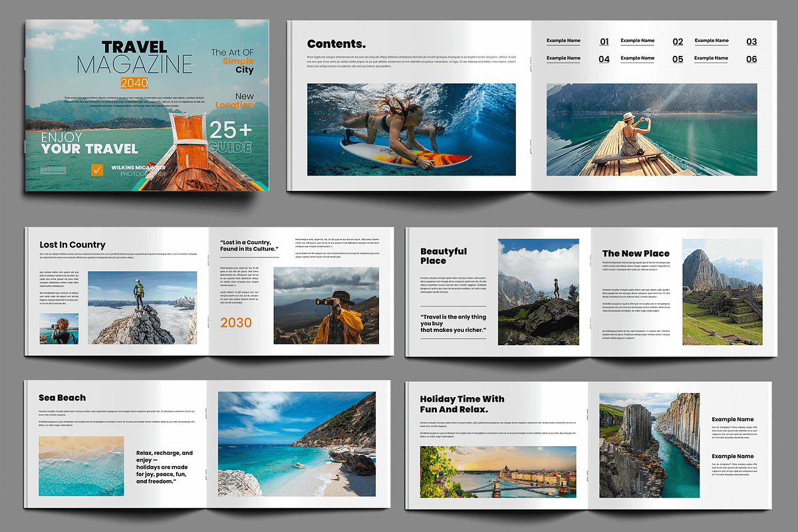The height and width of the screenshot is (532, 798).
Task: Select the orange "2040" year box on cover
Action: click(x=134, y=83)
